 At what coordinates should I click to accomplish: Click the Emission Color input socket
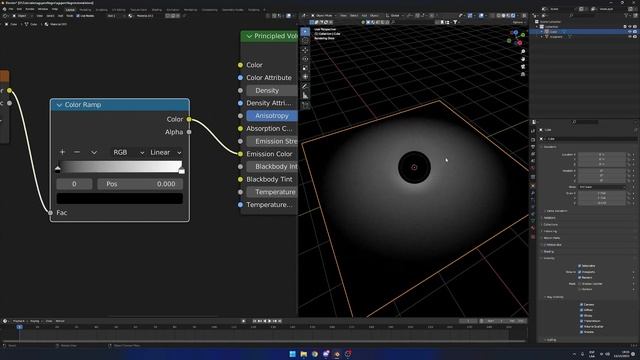click(240, 154)
